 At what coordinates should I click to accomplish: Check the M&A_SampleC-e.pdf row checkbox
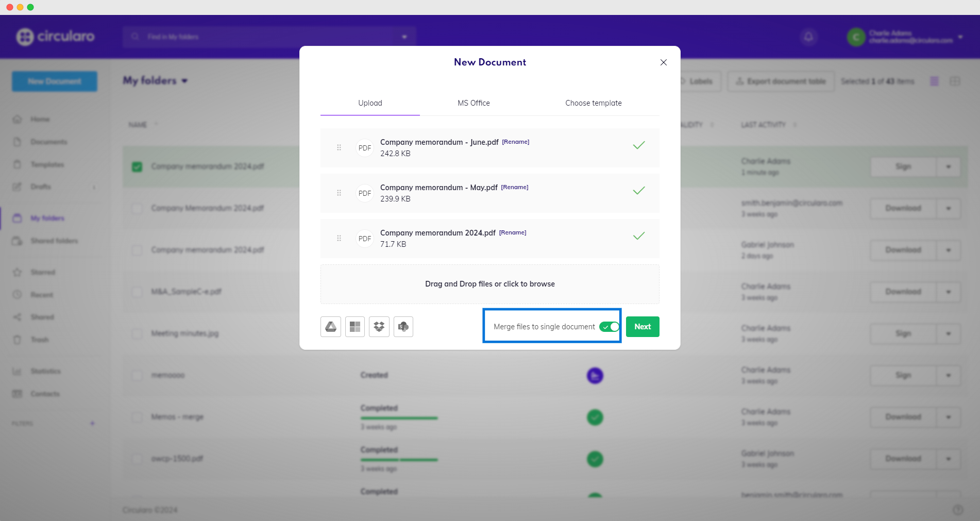[x=137, y=292]
